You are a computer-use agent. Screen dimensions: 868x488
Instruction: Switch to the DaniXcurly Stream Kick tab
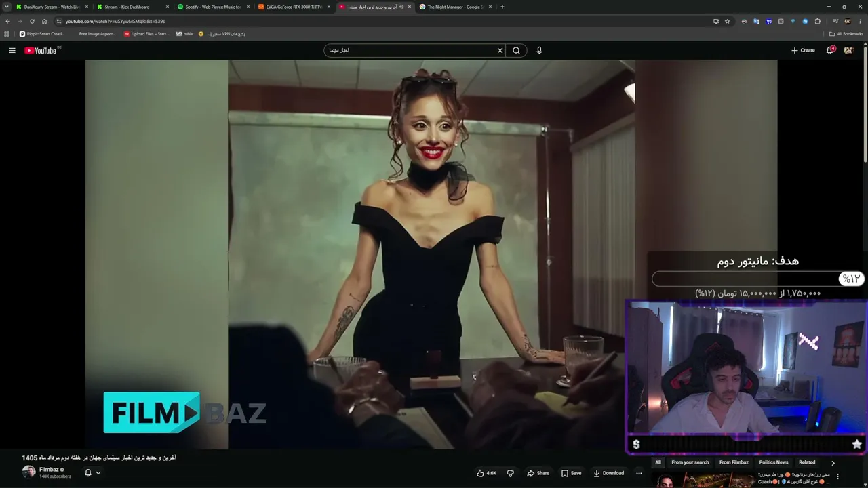pos(52,7)
